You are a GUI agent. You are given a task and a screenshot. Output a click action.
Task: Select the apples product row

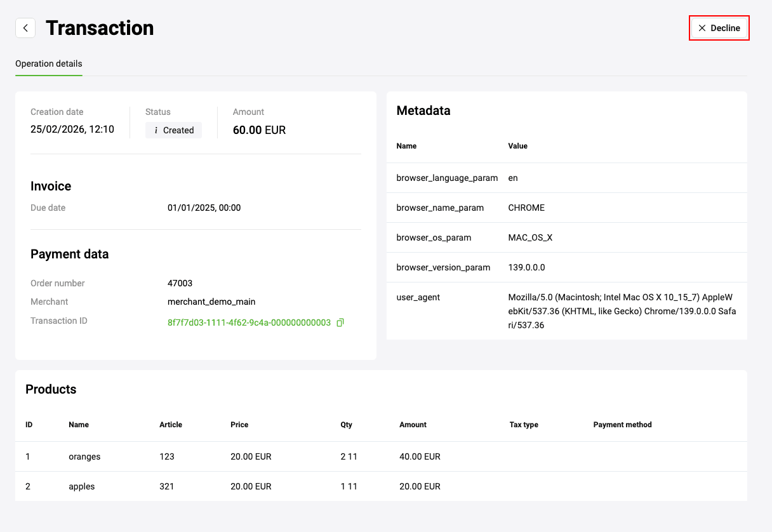pos(82,486)
